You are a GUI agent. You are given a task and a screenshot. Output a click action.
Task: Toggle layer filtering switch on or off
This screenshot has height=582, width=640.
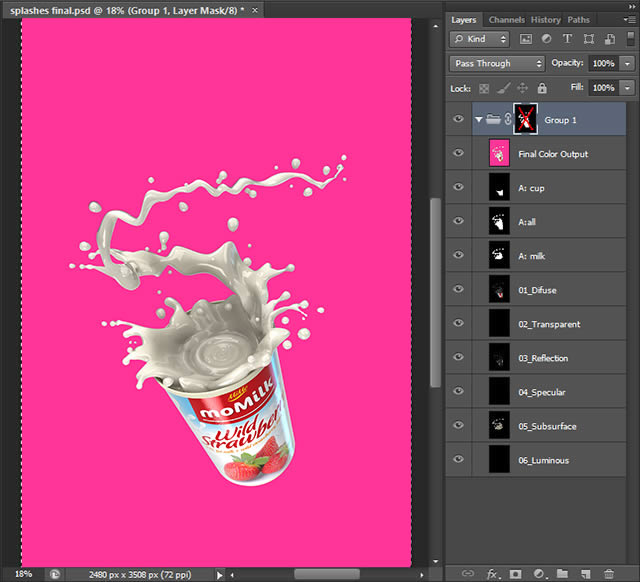(x=630, y=39)
